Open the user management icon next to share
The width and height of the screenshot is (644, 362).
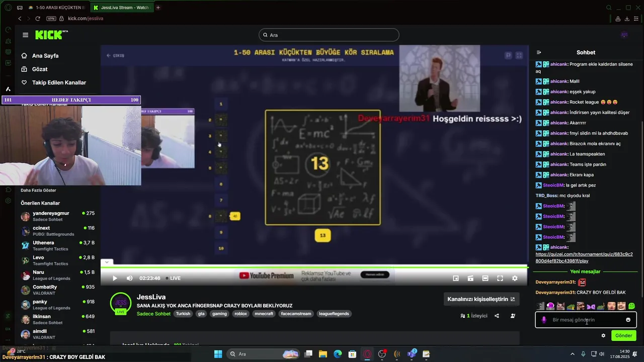513,316
